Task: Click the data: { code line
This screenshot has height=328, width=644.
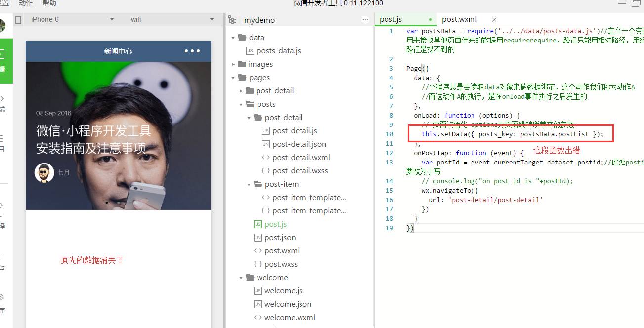Action: click(x=427, y=78)
